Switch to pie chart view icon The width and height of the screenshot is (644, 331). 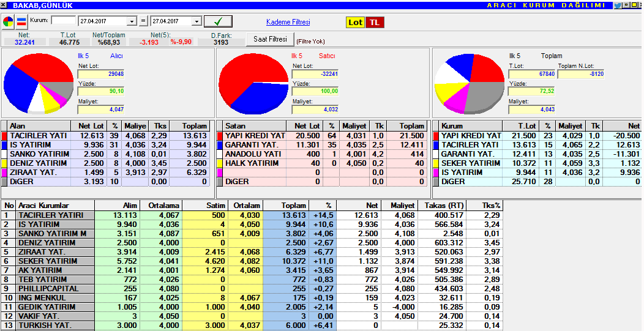point(8,21)
